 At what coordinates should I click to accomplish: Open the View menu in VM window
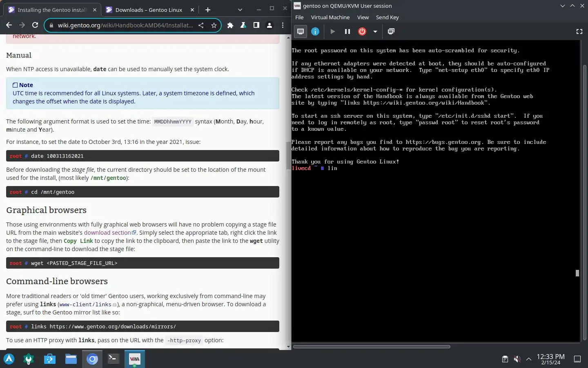[x=363, y=17]
